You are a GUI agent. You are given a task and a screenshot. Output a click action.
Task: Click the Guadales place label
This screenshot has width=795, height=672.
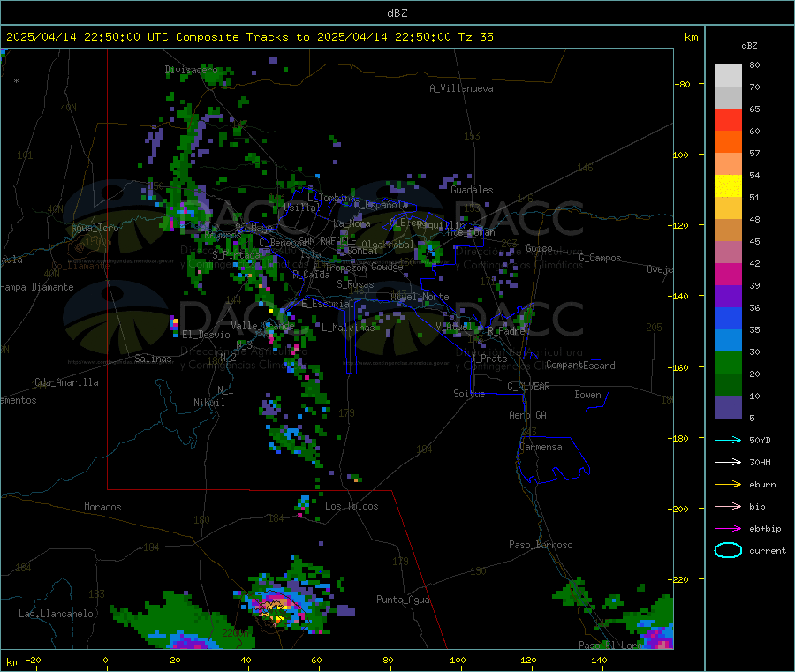coord(472,190)
